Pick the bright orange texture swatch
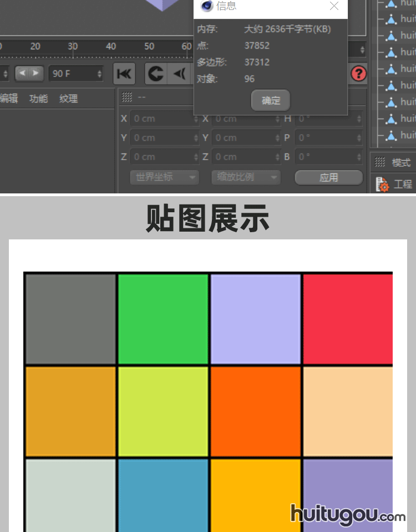 (x=255, y=412)
